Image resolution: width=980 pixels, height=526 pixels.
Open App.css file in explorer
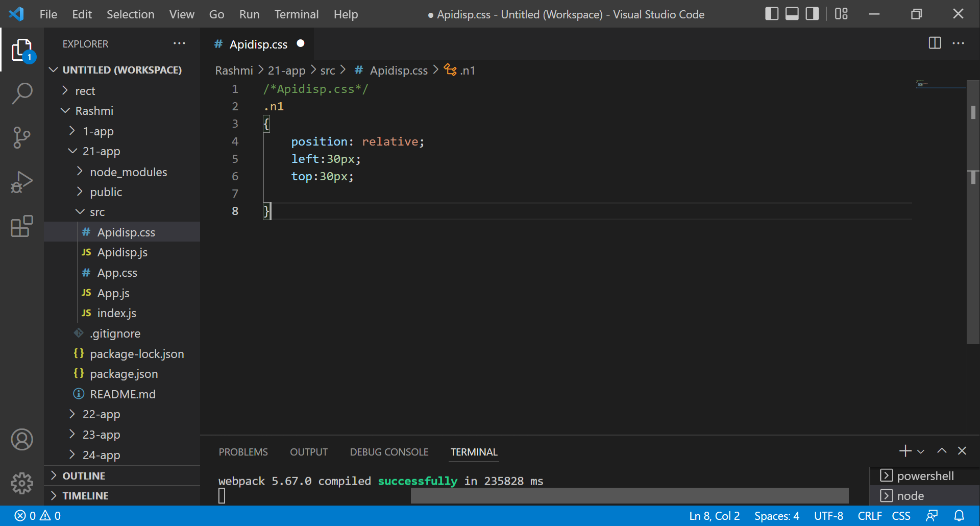(122, 273)
